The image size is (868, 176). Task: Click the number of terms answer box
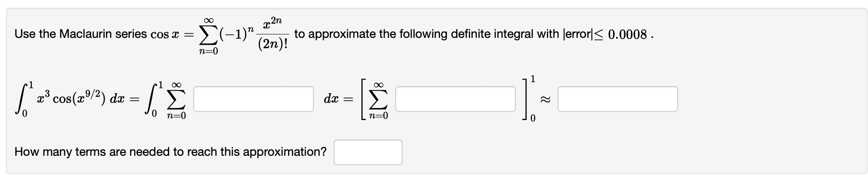[x=368, y=152]
